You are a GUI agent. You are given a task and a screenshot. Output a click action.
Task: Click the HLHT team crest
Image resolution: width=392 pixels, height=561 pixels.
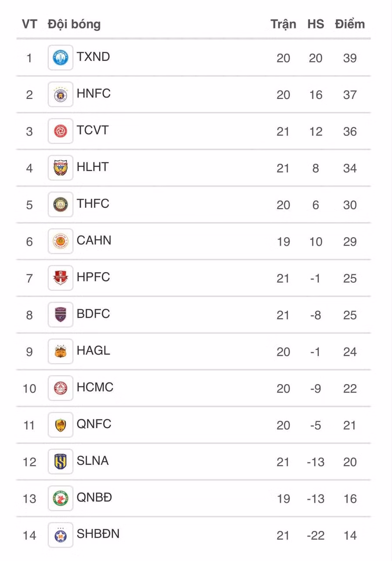[61, 168]
